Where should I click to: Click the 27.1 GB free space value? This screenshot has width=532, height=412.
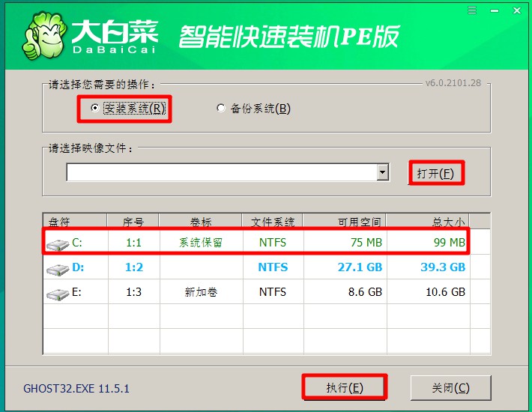pyautogui.click(x=360, y=267)
